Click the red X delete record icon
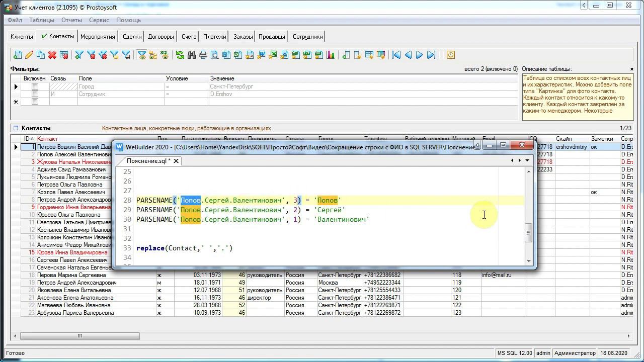This screenshot has height=362, width=644. [52, 55]
